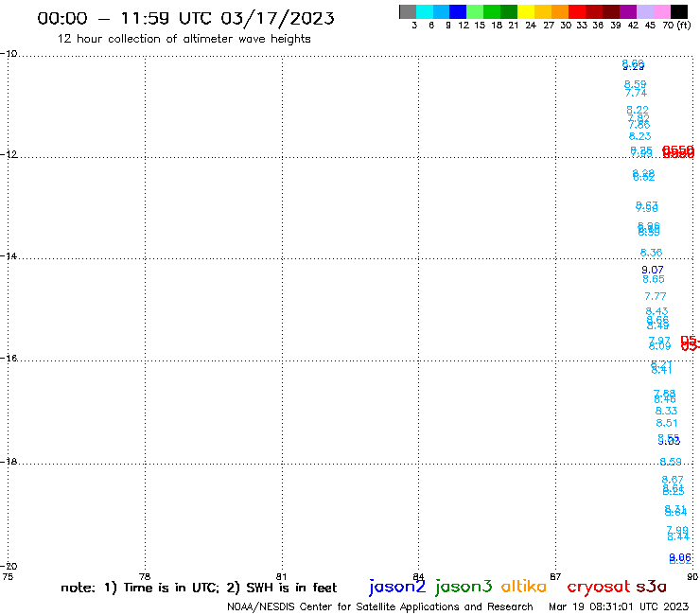
Task: Select the '78' longitude axis label
Action: pos(145,576)
